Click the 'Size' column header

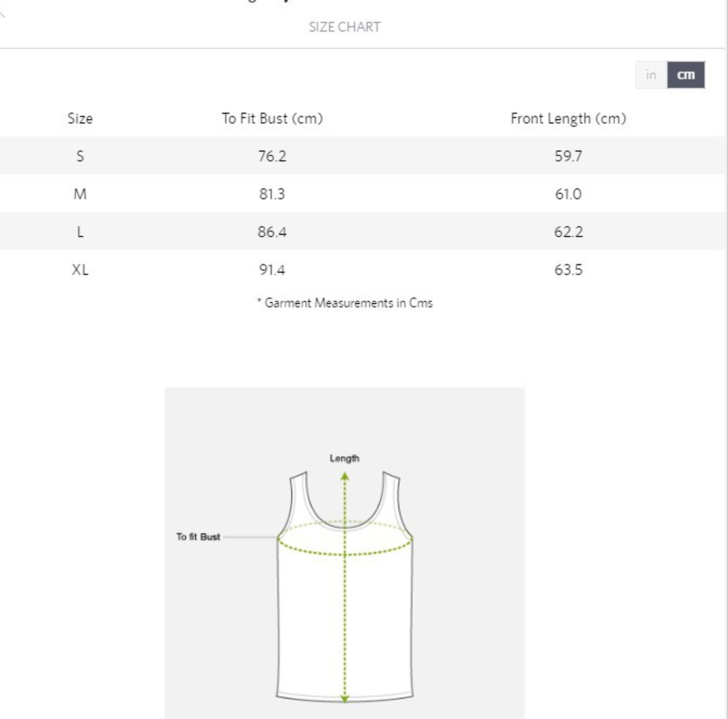80,118
